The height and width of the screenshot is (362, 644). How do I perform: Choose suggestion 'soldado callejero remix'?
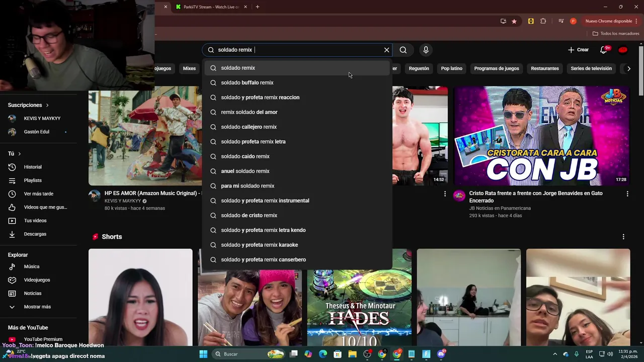pyautogui.click(x=297, y=127)
